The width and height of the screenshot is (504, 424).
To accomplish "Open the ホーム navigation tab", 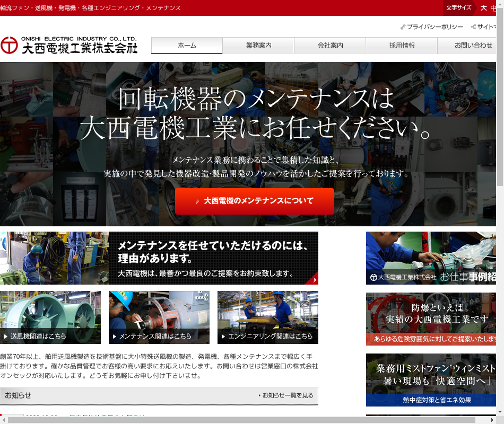I will pyautogui.click(x=187, y=46).
